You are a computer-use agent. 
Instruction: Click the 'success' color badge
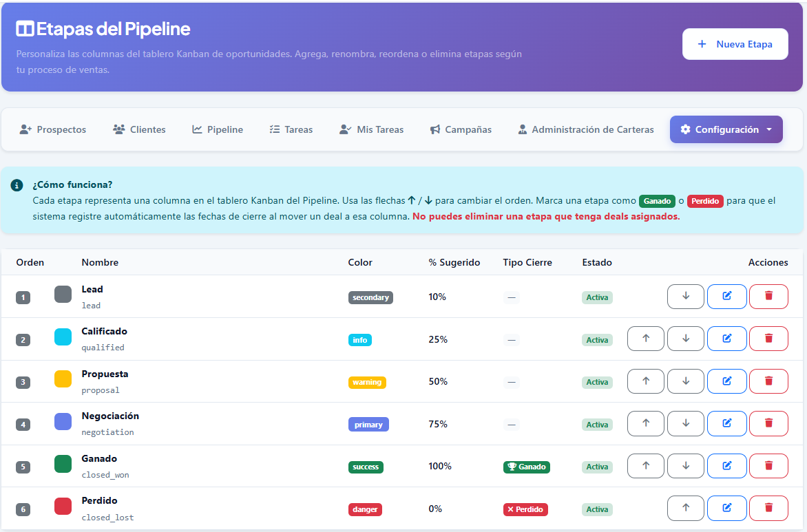pyautogui.click(x=366, y=467)
